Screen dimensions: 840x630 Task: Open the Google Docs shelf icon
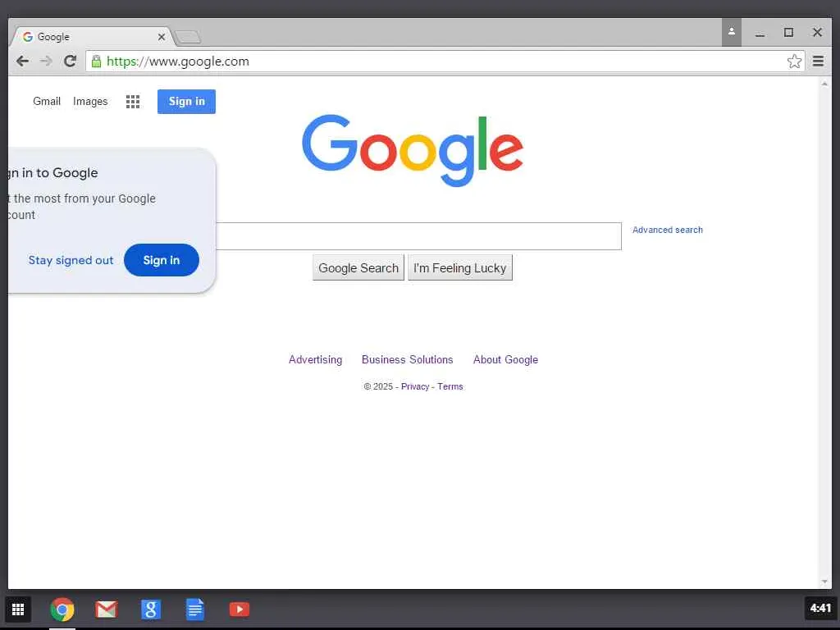[195, 609]
